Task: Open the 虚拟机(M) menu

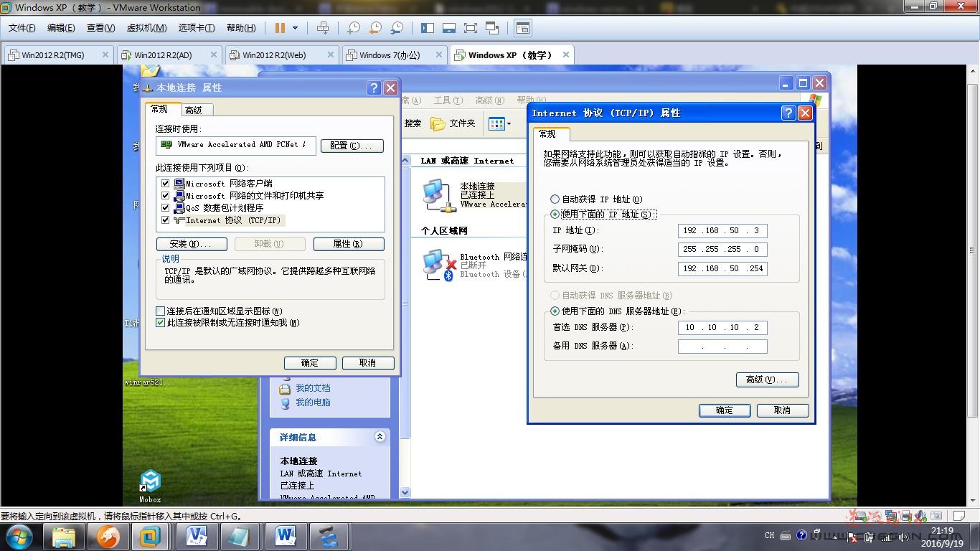Action: click(x=146, y=28)
